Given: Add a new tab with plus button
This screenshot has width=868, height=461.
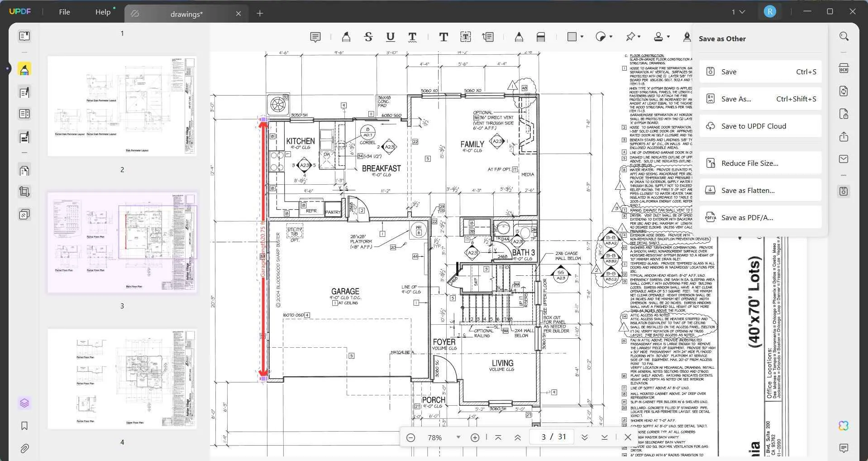Looking at the screenshot, I should pyautogui.click(x=260, y=14).
